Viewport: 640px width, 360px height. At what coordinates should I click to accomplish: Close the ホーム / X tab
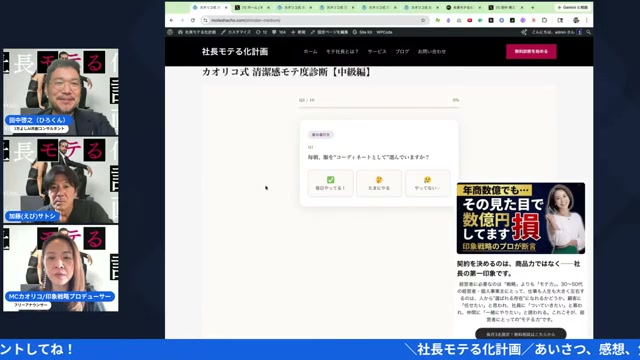click(268, 7)
